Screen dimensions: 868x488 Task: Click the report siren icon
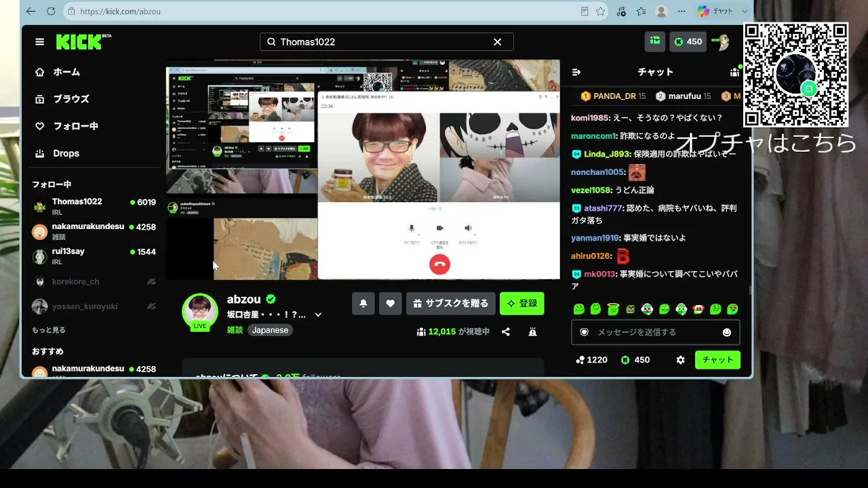[532, 332]
